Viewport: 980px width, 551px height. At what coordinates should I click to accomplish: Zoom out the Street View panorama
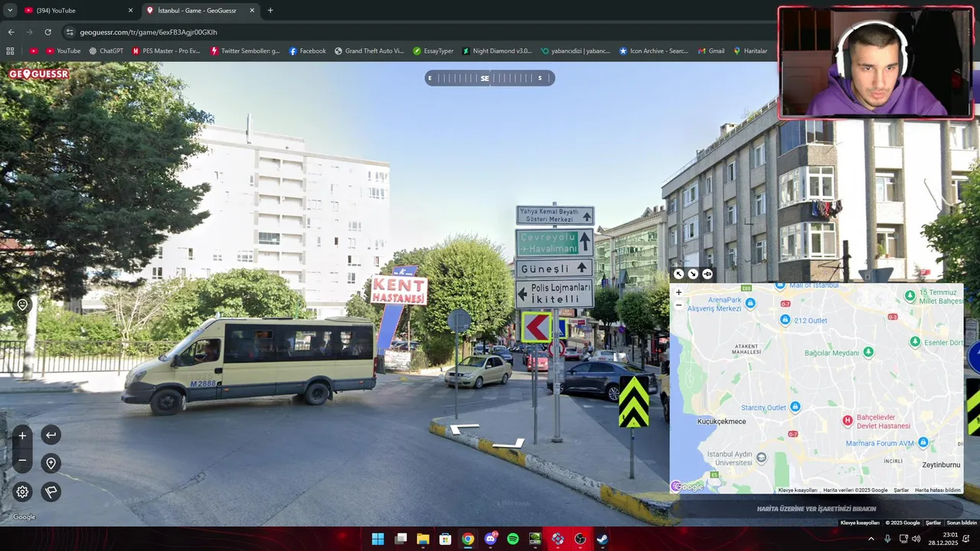click(x=22, y=461)
